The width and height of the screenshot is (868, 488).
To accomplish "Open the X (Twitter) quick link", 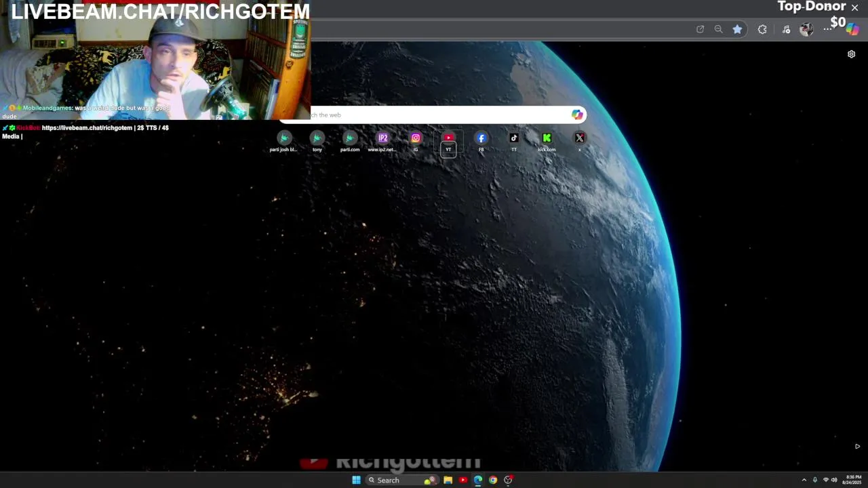I will 580,142.
